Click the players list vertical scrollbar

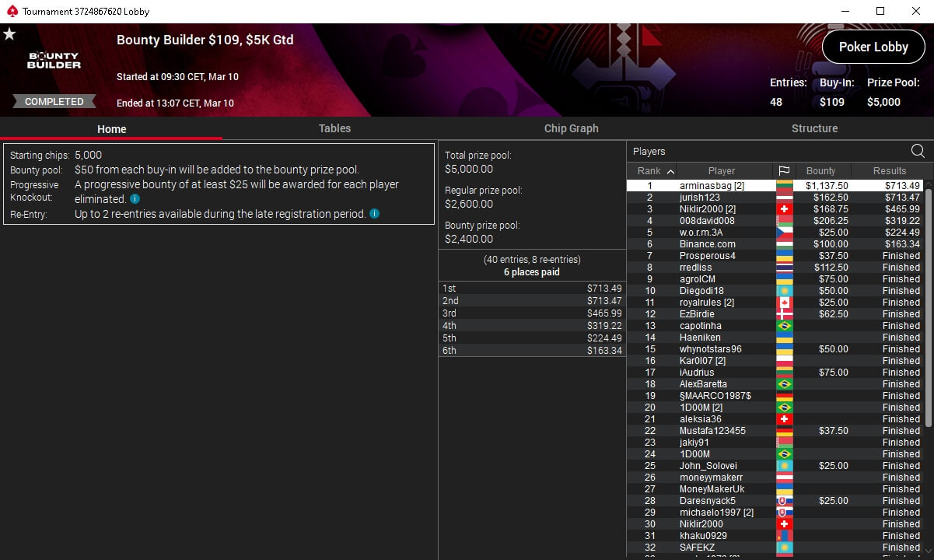[x=929, y=303]
